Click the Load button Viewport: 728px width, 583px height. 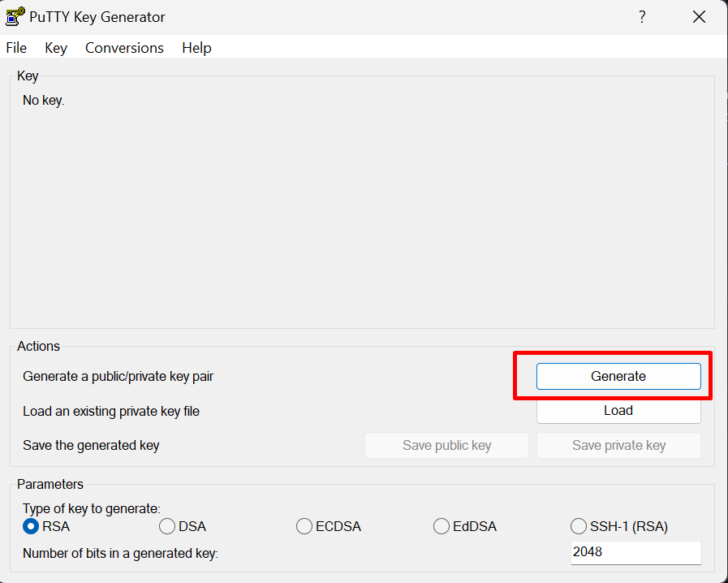click(x=618, y=411)
